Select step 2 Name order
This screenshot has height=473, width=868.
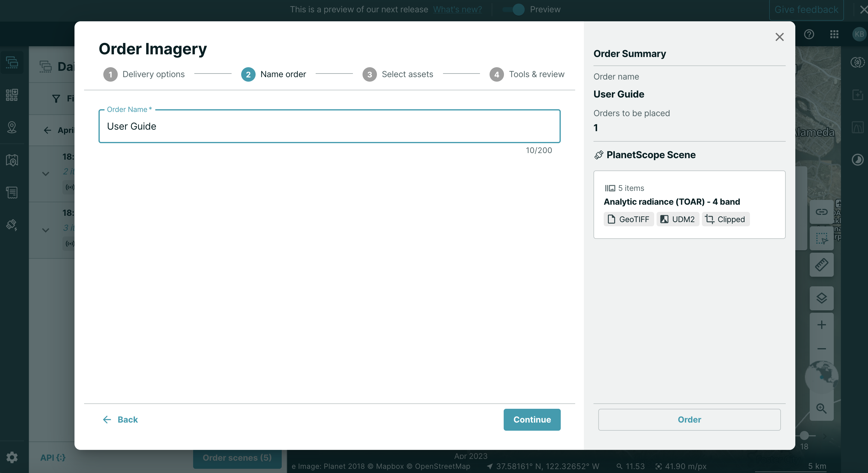coord(273,74)
